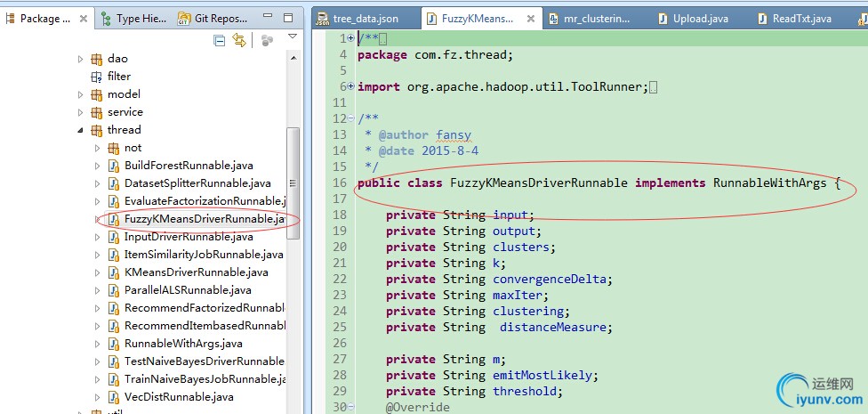Image resolution: width=868 pixels, height=414 pixels.
Task: Click distanceMeasure field on line 25
Action: 552,328
